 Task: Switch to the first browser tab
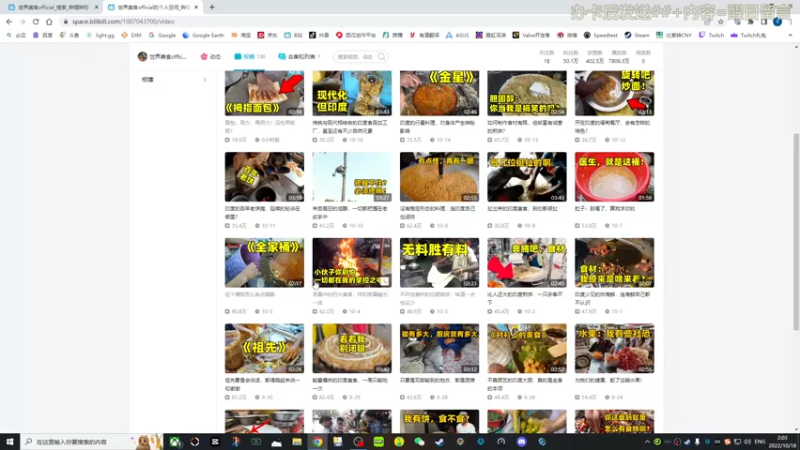tap(53, 7)
